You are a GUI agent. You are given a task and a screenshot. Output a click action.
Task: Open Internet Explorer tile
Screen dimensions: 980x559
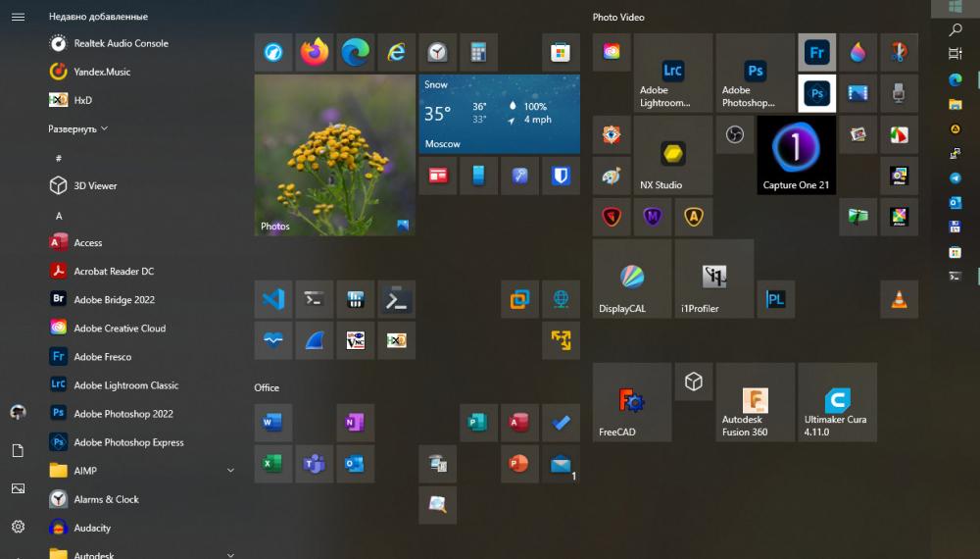coord(396,52)
